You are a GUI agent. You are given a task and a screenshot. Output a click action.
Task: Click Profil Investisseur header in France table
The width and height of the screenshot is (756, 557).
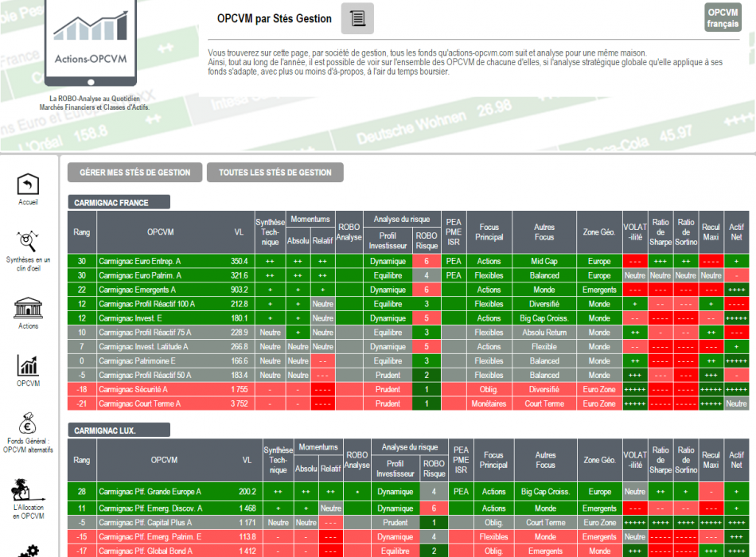(x=388, y=240)
